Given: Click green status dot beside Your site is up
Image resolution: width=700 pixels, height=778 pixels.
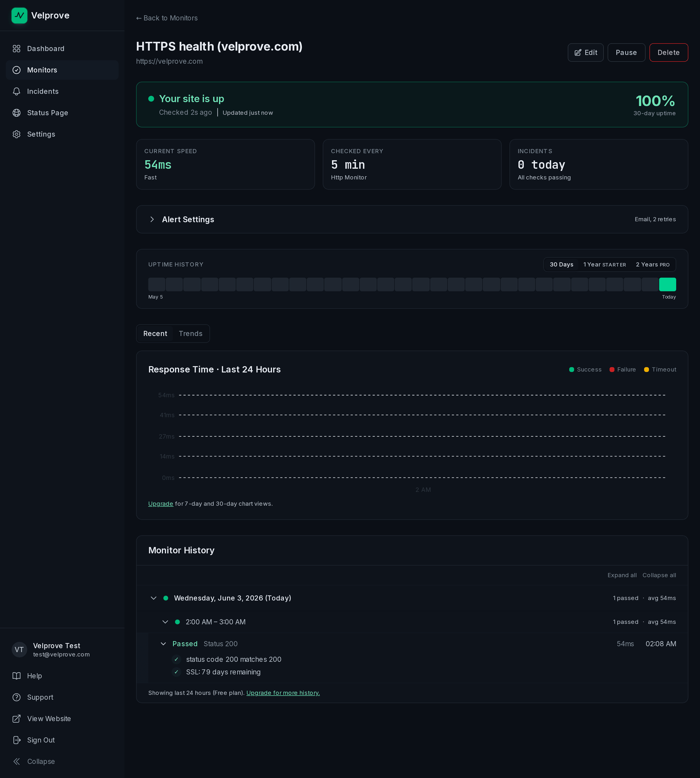Looking at the screenshot, I should point(151,99).
